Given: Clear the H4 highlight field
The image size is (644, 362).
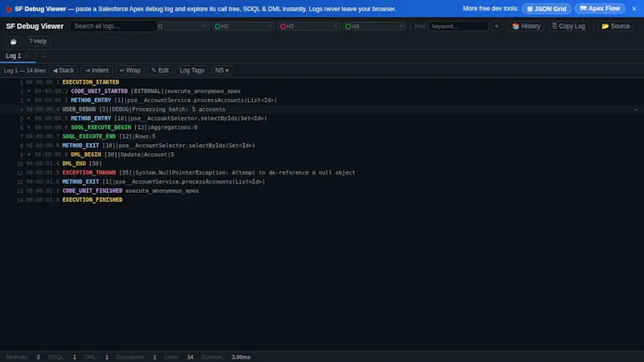Looking at the screenshot, I should click(x=401, y=27).
